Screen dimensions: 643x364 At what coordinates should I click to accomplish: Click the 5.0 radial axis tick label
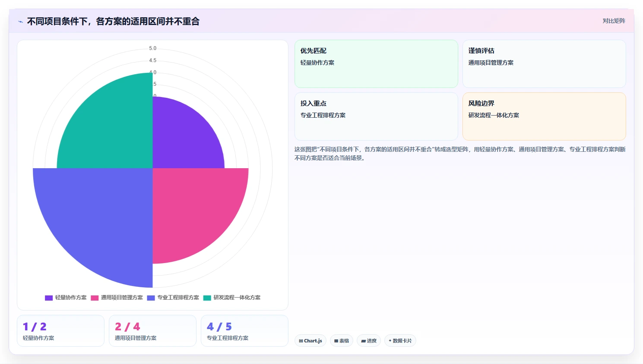153,48
